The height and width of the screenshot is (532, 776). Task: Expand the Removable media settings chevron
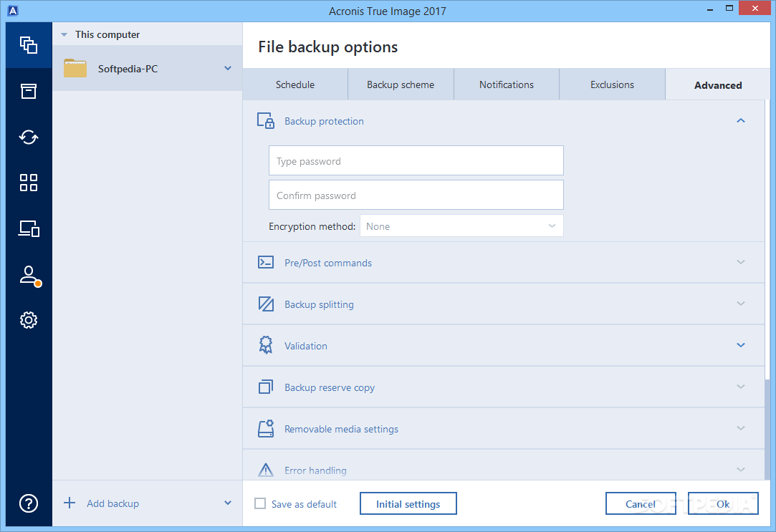pyautogui.click(x=741, y=428)
